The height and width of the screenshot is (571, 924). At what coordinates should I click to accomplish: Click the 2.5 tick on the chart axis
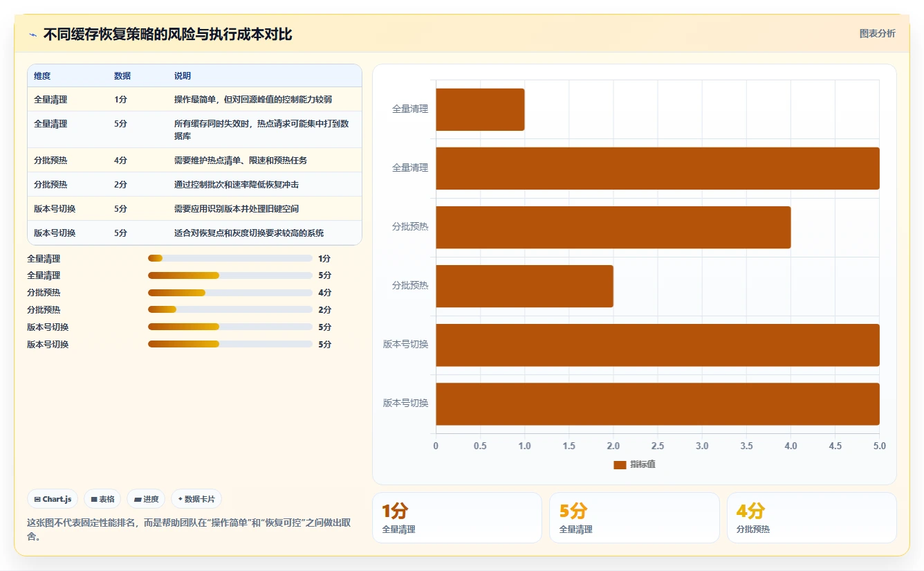[658, 446]
